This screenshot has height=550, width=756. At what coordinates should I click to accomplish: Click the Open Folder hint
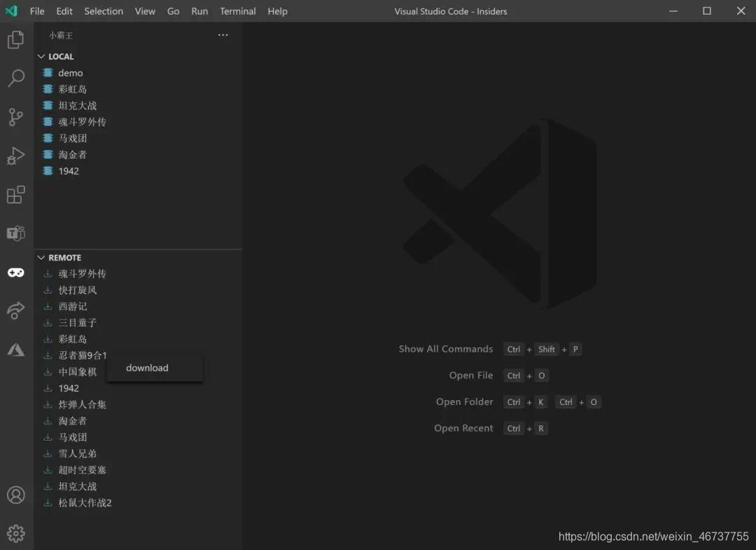click(465, 402)
